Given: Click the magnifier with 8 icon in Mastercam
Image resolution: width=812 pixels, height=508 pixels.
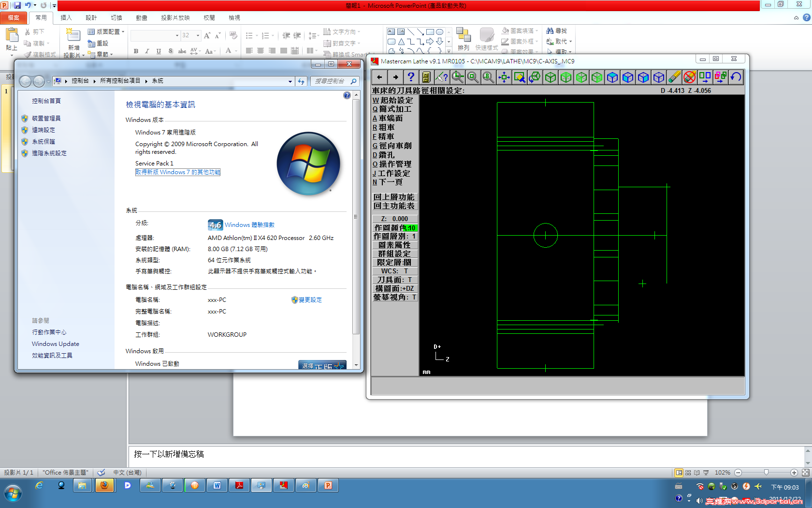Looking at the screenshot, I should click(488, 77).
